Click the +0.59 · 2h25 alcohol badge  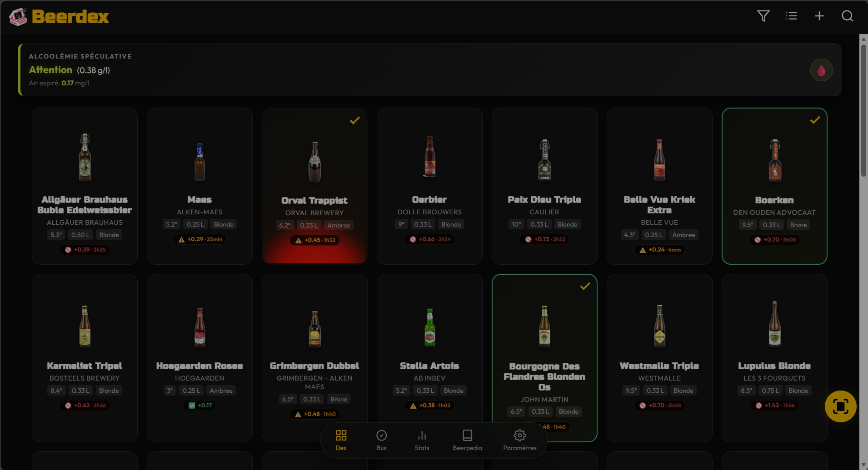click(85, 250)
